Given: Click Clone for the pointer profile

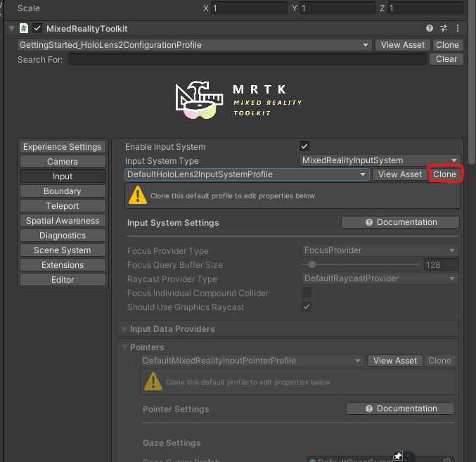Looking at the screenshot, I should click(439, 361).
